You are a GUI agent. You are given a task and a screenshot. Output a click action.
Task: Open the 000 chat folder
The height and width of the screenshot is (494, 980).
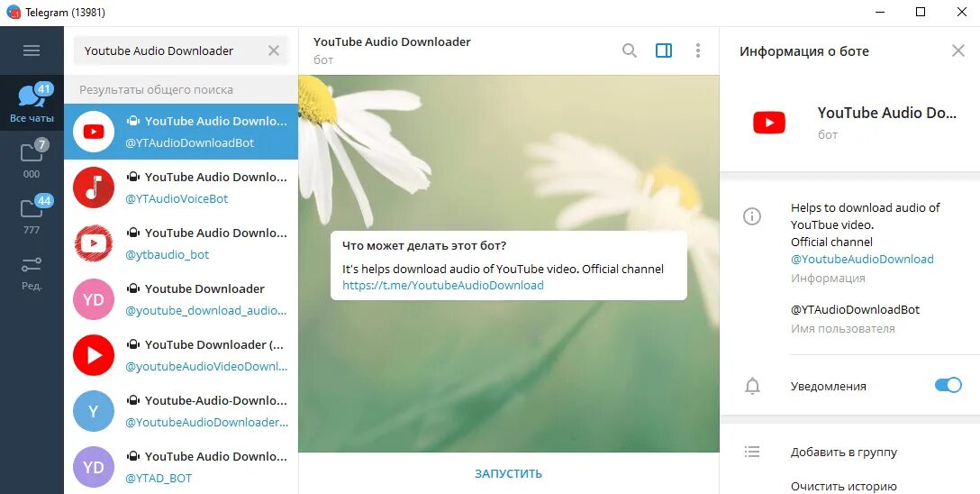click(x=32, y=159)
